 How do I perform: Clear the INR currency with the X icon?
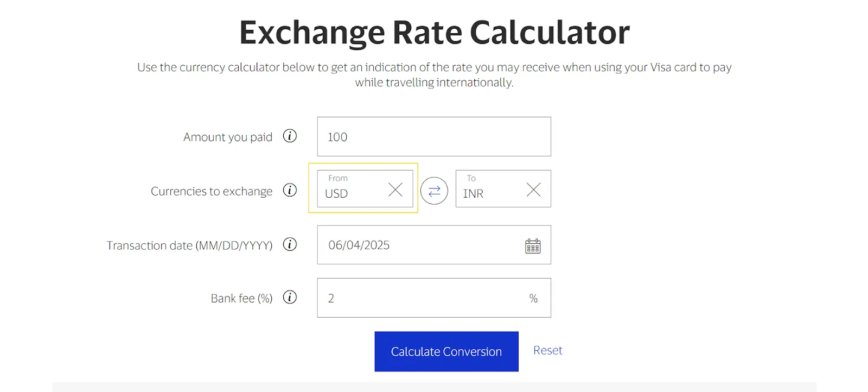[x=533, y=189]
